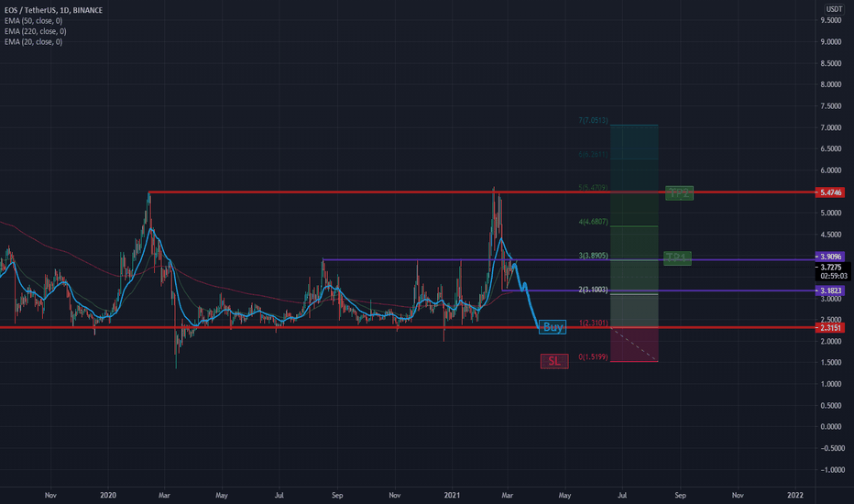
Task: Click the 2022 label on time axis
Action: (x=795, y=495)
